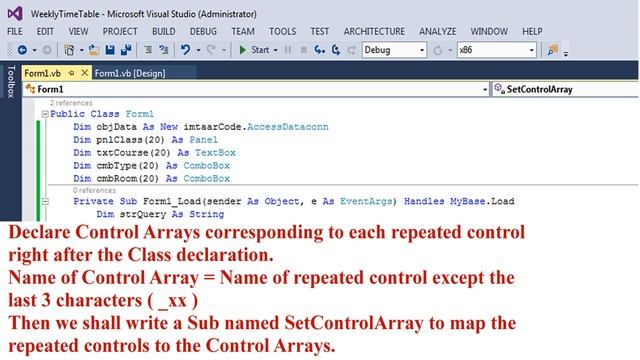
Task: Comment out selected lines icon
Action: click(x=148, y=50)
